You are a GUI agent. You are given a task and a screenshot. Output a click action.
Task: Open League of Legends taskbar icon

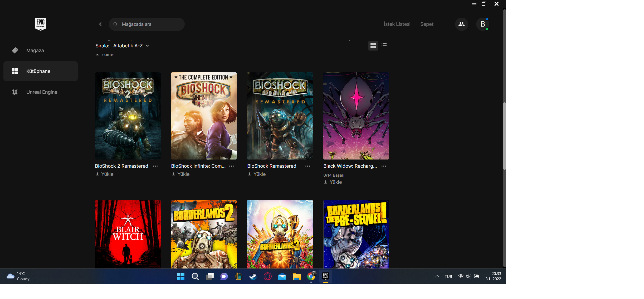pyautogui.click(x=238, y=276)
